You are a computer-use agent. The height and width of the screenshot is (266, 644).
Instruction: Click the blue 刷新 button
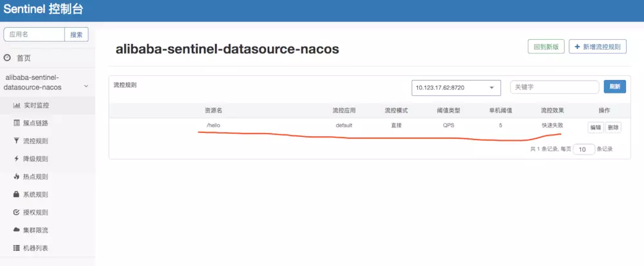click(x=614, y=86)
